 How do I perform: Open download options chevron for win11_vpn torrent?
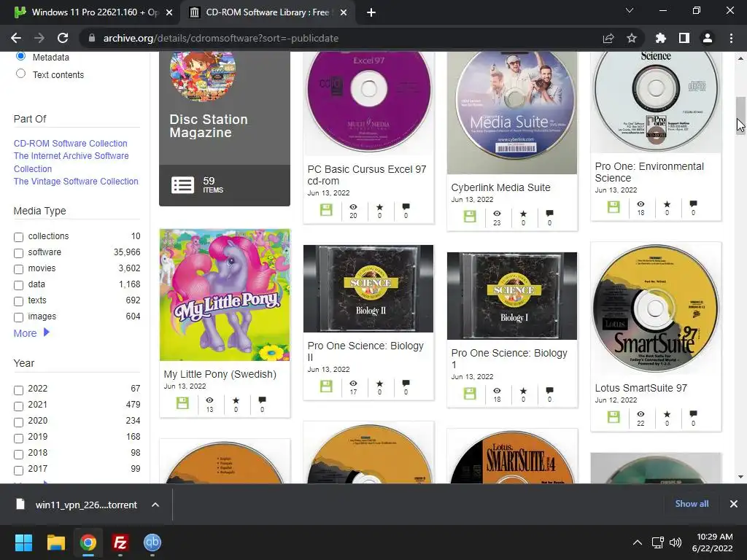[155, 505]
